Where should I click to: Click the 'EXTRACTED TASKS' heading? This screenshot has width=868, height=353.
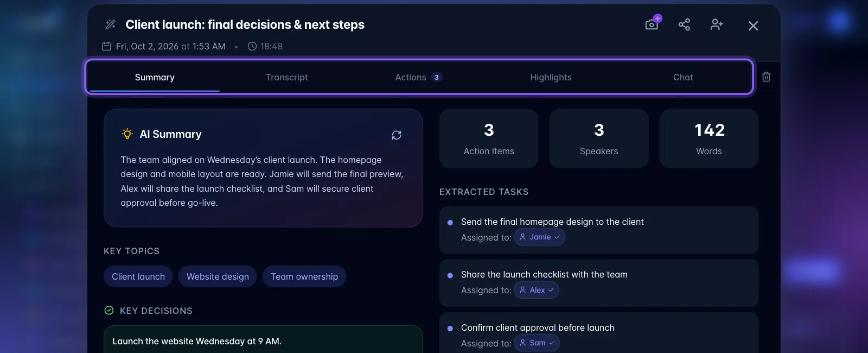(x=484, y=192)
